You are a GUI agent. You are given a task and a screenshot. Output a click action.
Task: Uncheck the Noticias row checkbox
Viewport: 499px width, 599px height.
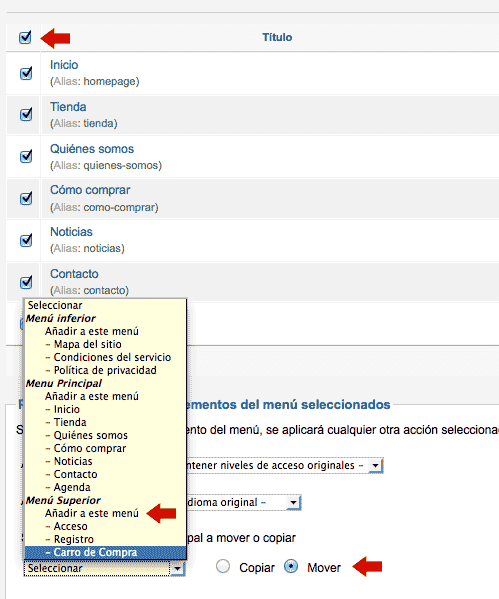(26, 240)
